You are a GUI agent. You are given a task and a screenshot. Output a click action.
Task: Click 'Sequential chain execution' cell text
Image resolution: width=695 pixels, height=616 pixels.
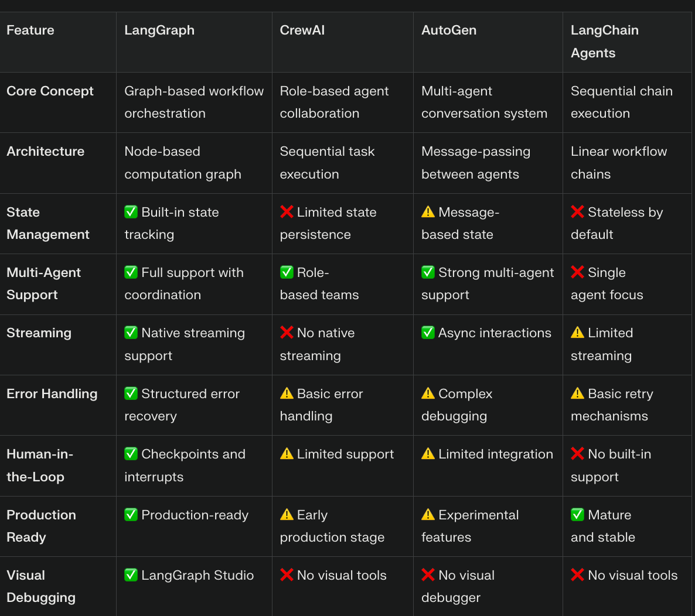point(622,102)
